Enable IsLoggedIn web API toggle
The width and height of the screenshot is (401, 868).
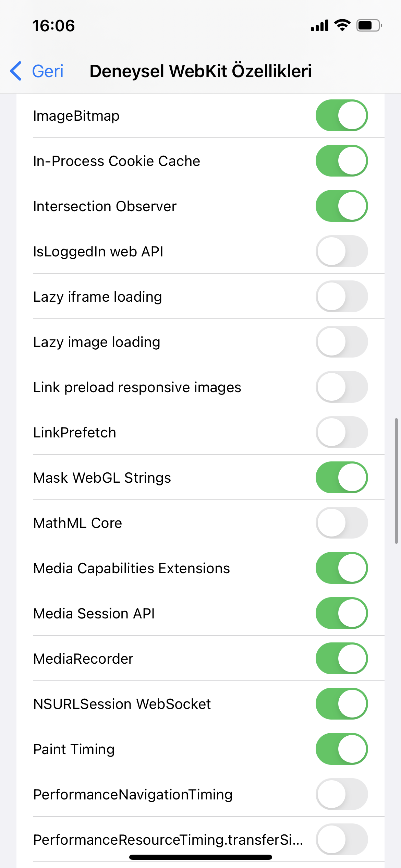click(341, 251)
